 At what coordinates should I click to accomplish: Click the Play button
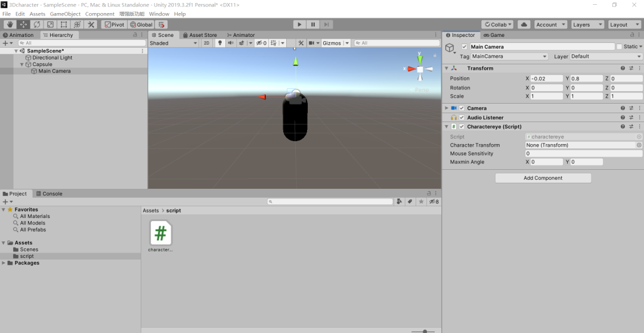[299, 24]
